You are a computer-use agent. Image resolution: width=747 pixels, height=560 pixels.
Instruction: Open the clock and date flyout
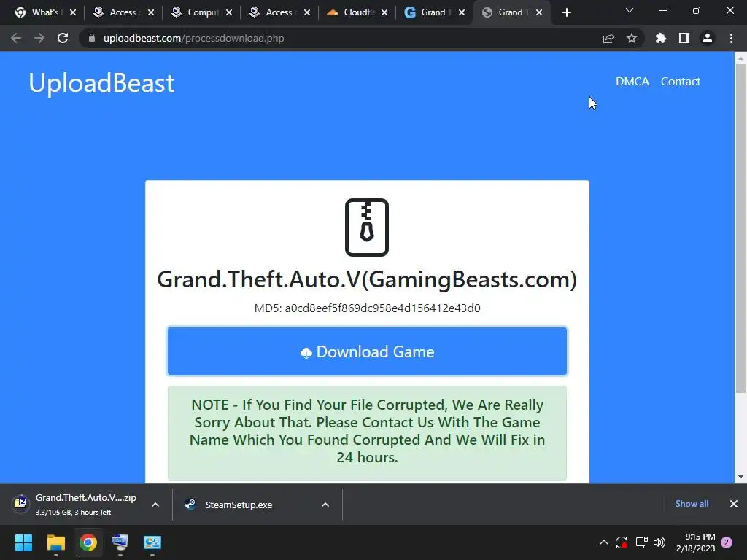pyautogui.click(x=695, y=542)
